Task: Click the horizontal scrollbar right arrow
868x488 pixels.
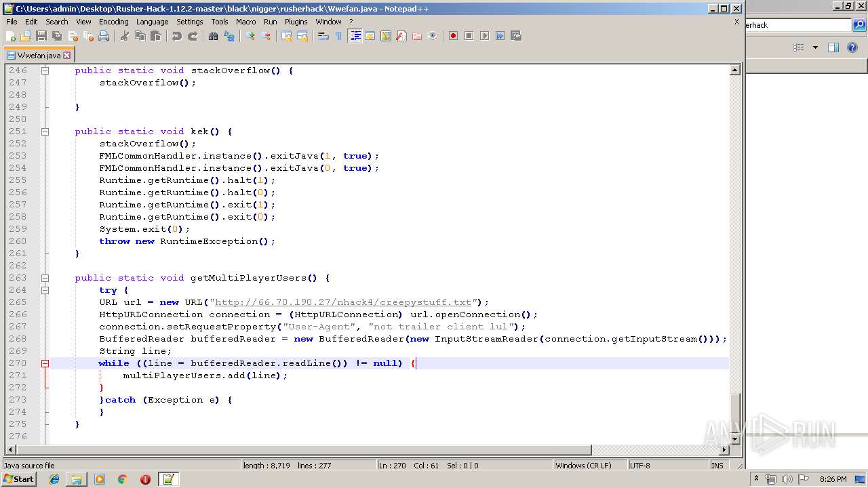Action: click(x=724, y=450)
